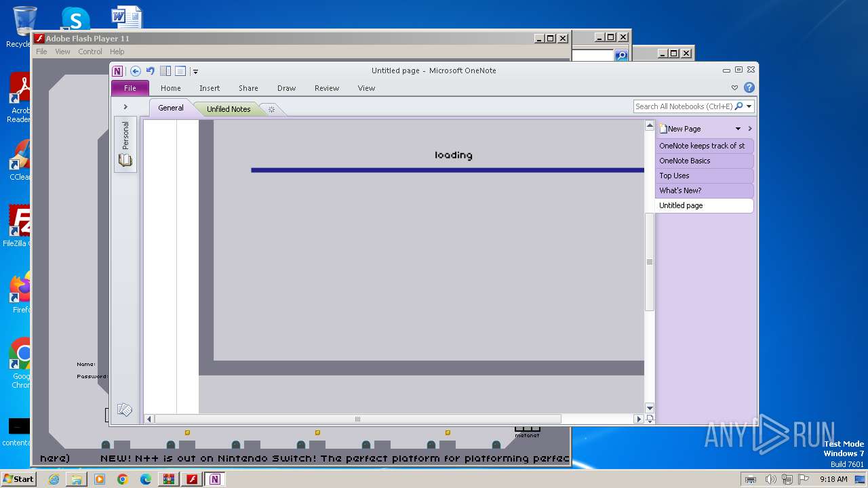Expand the notebook navigation bar chevron
The image size is (868, 488).
[125, 107]
